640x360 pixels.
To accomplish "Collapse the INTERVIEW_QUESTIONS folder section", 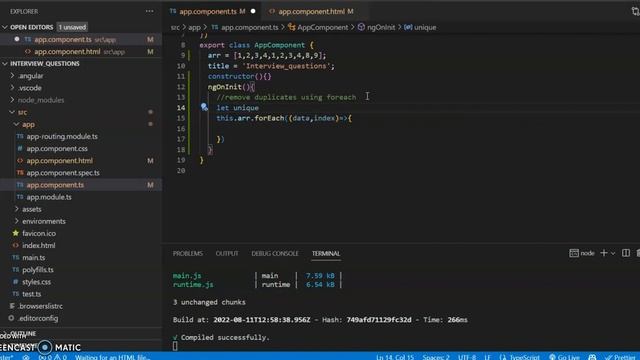I will coord(5,64).
